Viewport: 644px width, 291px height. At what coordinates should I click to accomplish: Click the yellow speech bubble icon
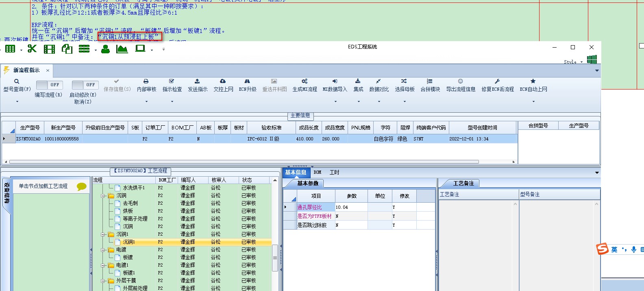click(82, 187)
